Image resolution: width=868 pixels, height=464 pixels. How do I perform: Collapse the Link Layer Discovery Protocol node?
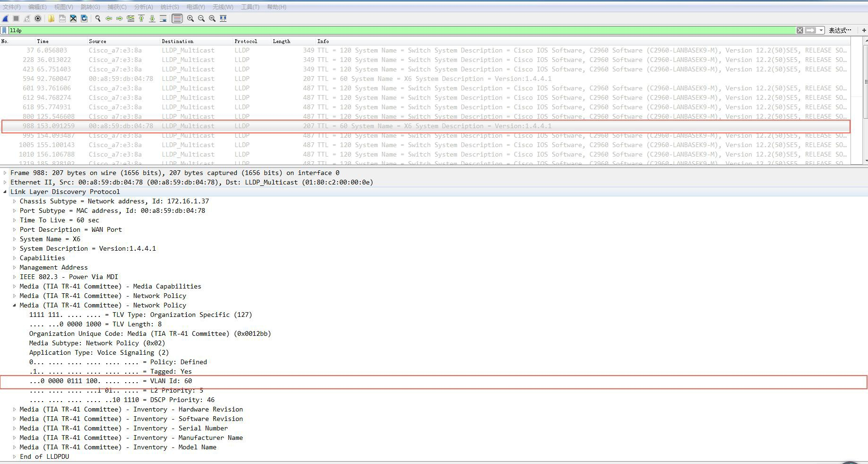[x=5, y=192]
